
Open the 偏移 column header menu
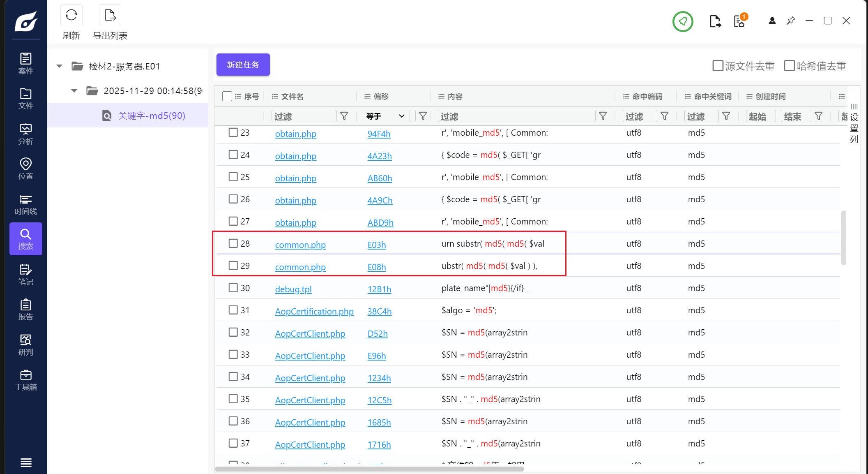(x=368, y=97)
